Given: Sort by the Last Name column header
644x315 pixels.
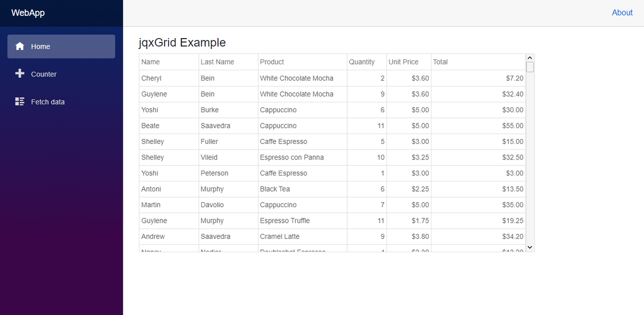Looking at the screenshot, I should pos(228,62).
